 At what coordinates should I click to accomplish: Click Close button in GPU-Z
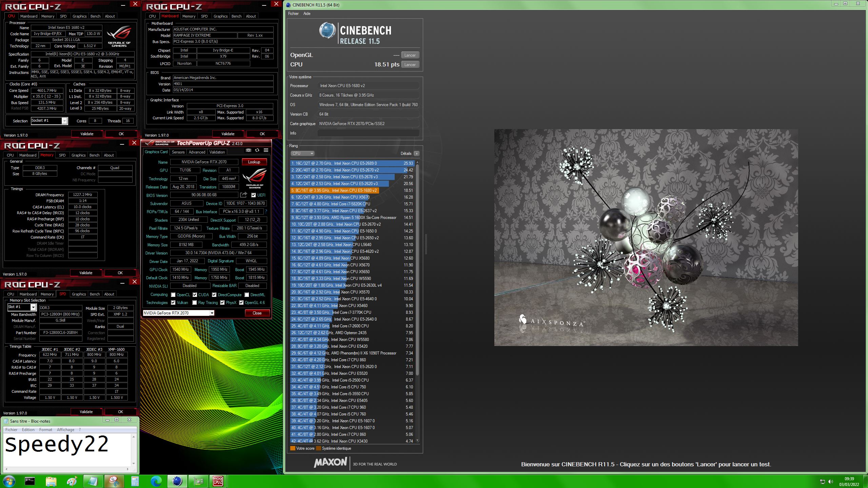pos(257,313)
